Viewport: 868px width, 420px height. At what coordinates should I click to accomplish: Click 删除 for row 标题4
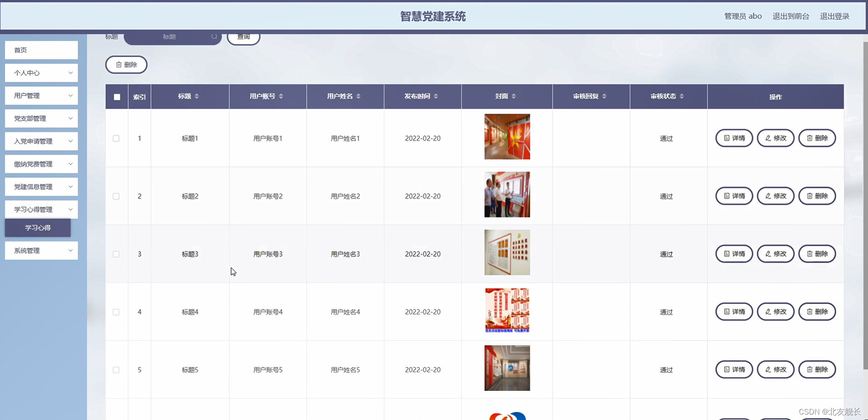pos(817,311)
